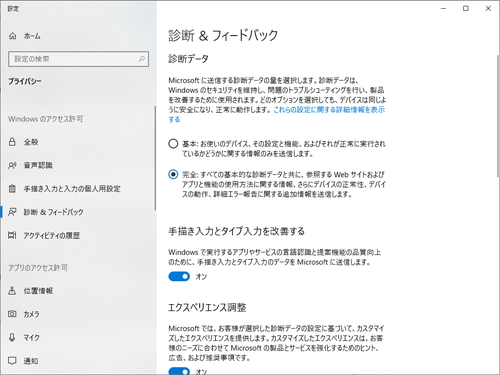Click the 診断データ section heading
Screen dimensions: 500x375
[189, 59]
